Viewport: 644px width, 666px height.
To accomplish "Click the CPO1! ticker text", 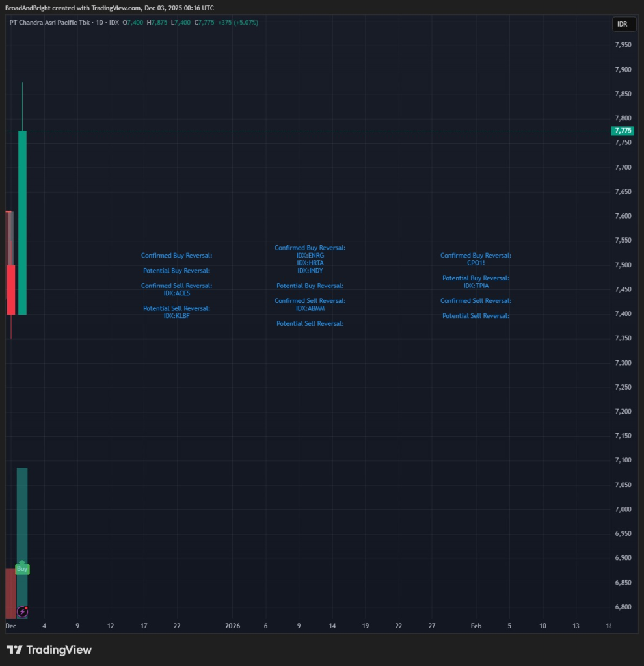I will click(476, 263).
